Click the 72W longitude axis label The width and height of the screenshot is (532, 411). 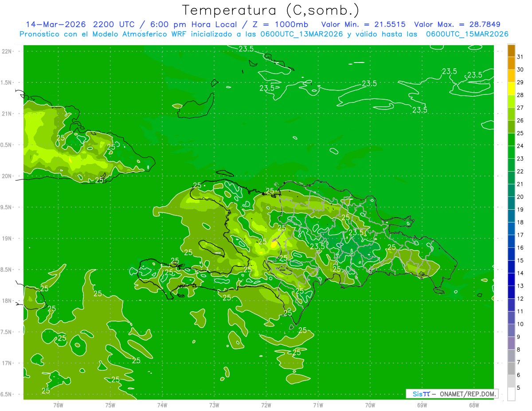click(x=266, y=405)
